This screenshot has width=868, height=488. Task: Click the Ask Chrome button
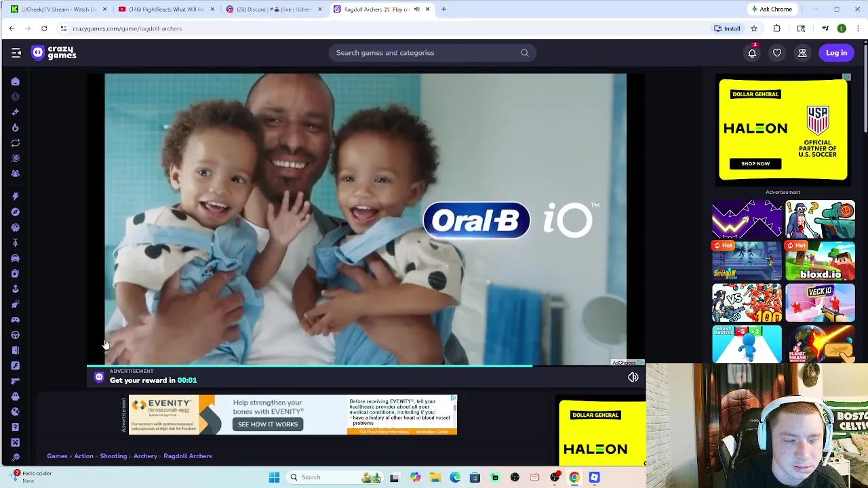click(x=772, y=9)
